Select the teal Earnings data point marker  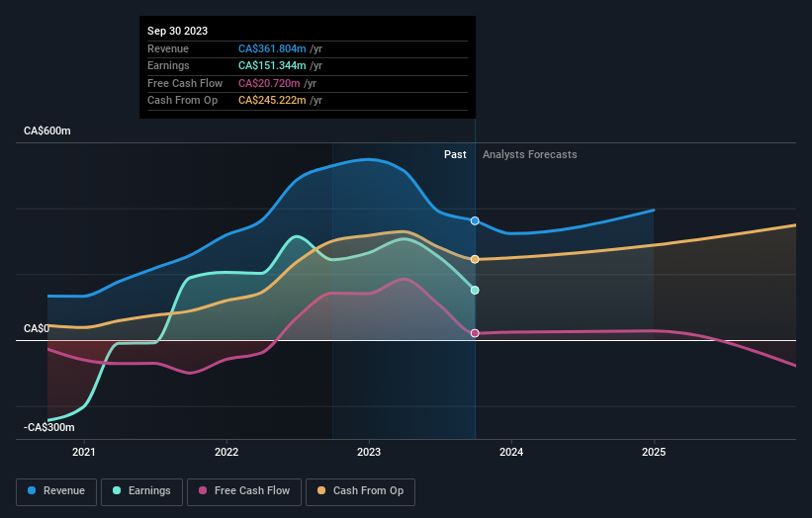pos(475,291)
